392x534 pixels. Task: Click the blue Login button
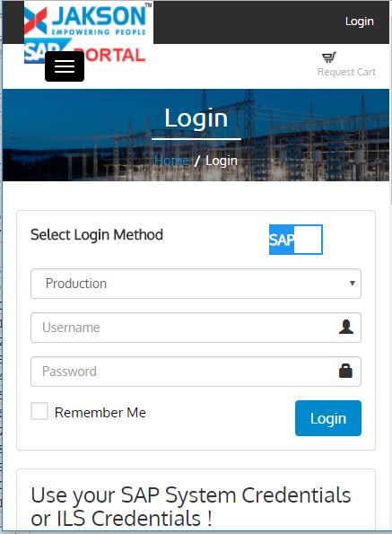click(328, 418)
